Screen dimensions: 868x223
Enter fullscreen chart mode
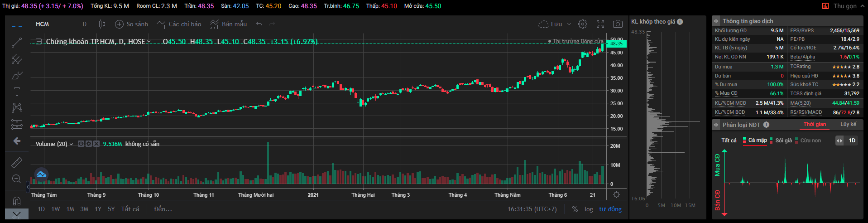600,24
